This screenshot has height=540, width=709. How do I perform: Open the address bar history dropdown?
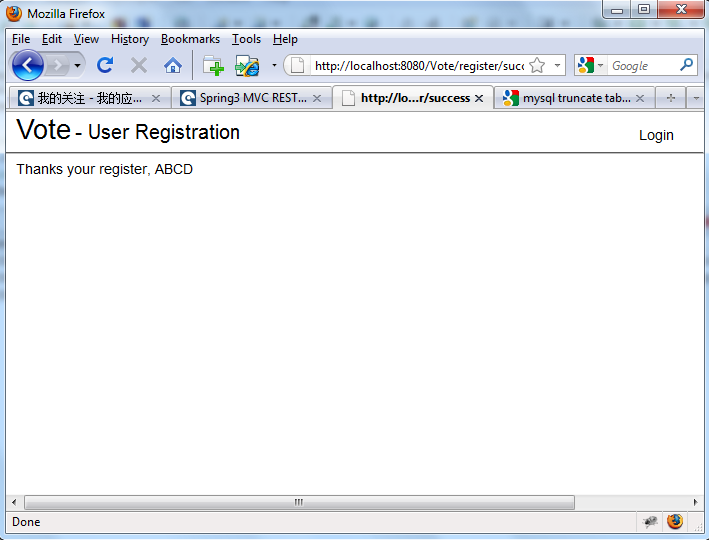[558, 66]
